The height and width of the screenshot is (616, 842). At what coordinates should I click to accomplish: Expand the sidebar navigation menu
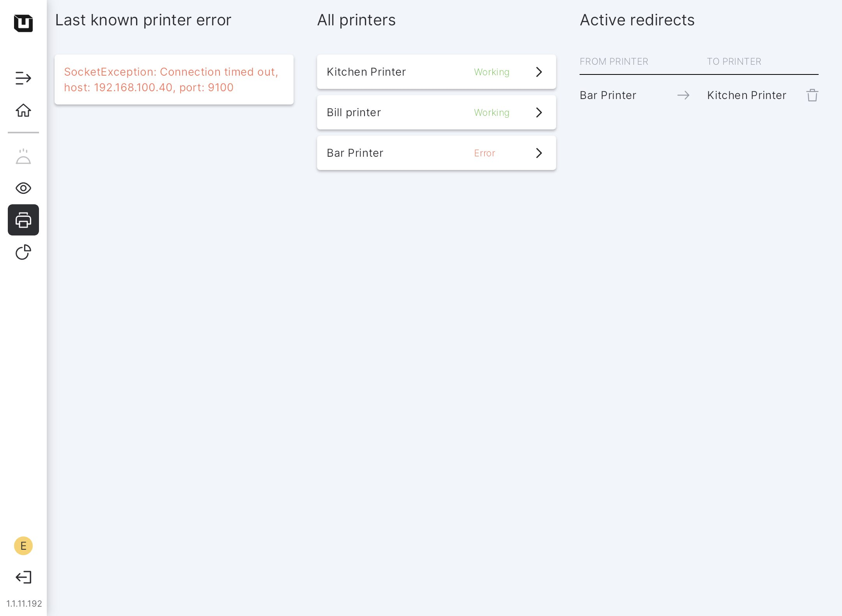click(23, 78)
